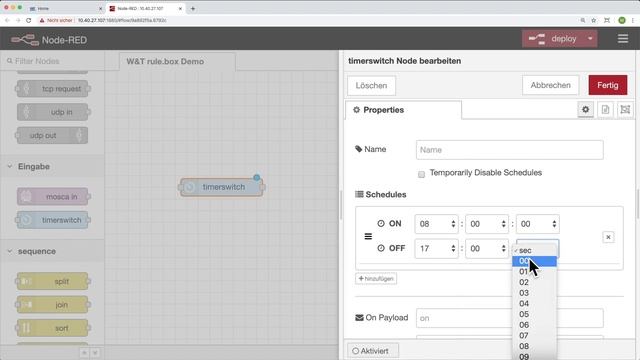
Task: Click the deploy button
Action: (x=553, y=39)
